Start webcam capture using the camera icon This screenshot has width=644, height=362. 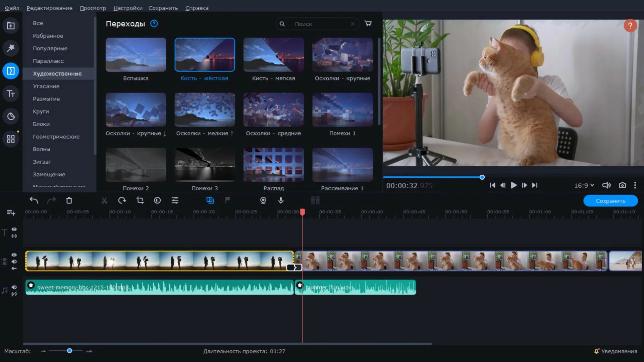tap(264, 200)
